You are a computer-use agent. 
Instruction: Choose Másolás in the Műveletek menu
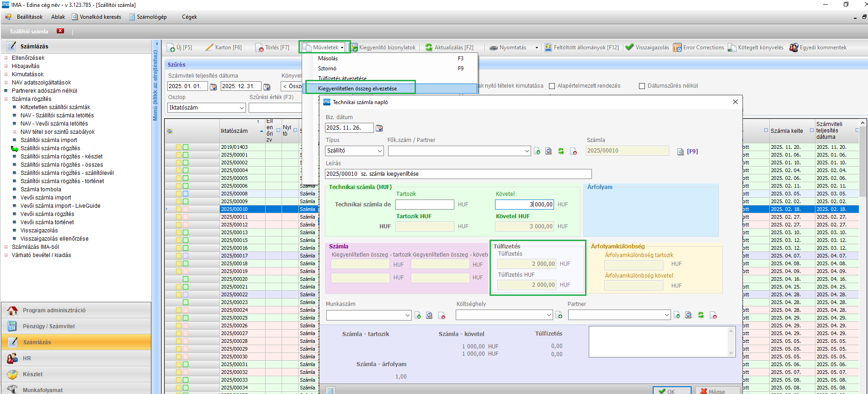point(328,58)
